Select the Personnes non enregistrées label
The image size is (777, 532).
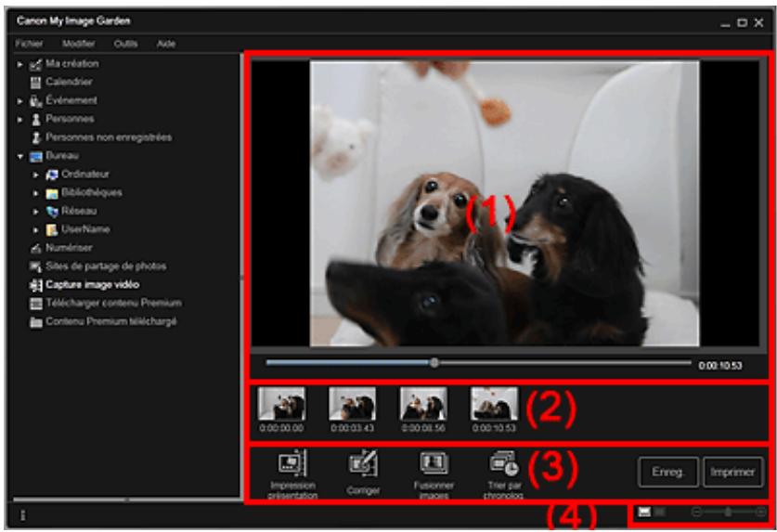tap(109, 137)
